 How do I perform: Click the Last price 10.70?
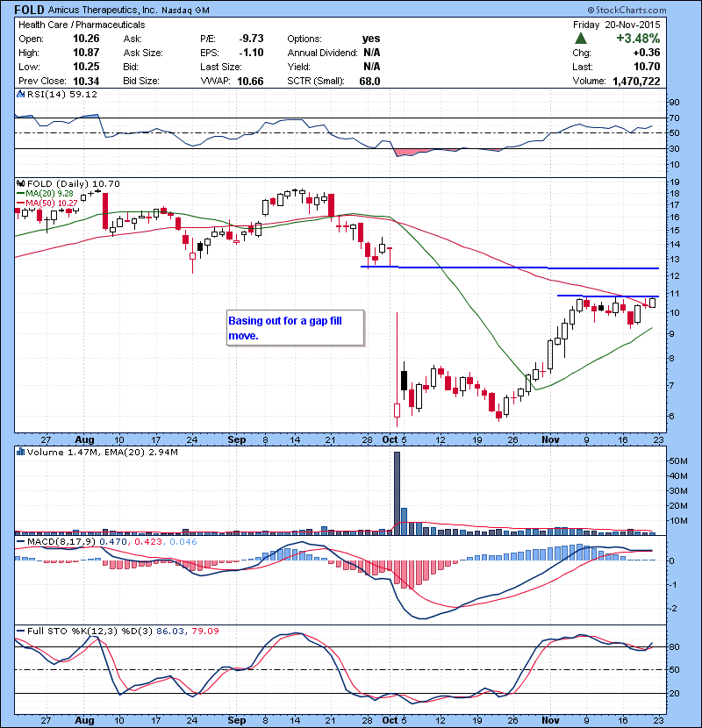(x=647, y=67)
